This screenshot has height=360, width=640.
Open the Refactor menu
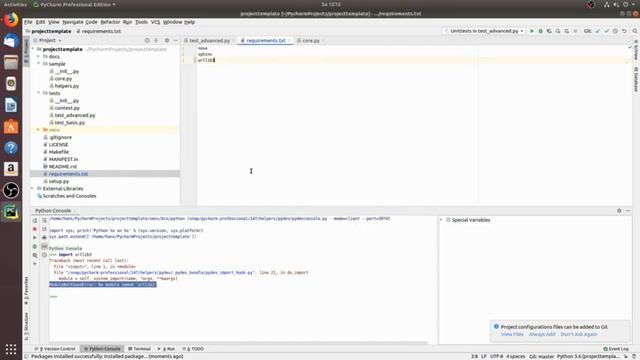point(110,22)
